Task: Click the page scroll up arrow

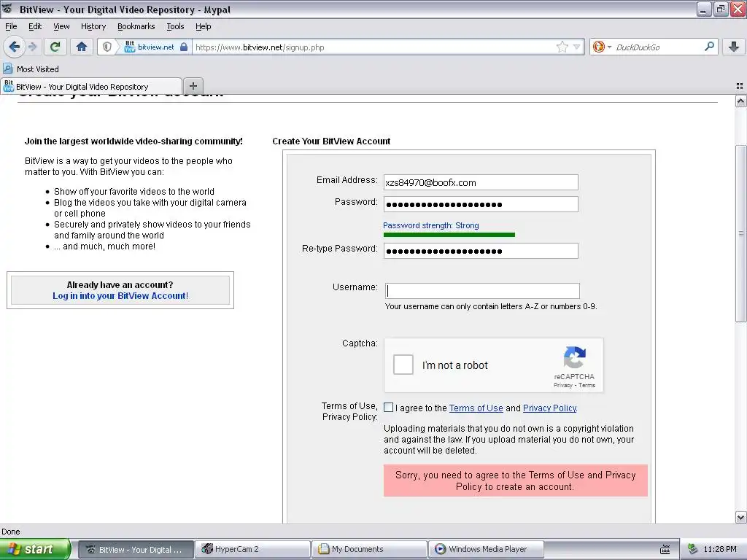Action: (740, 101)
